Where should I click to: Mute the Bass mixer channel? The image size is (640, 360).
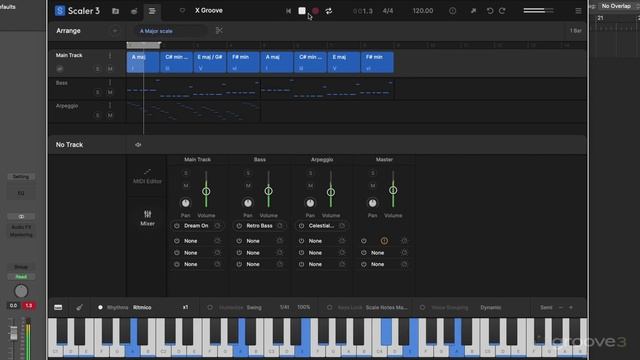tap(248, 186)
